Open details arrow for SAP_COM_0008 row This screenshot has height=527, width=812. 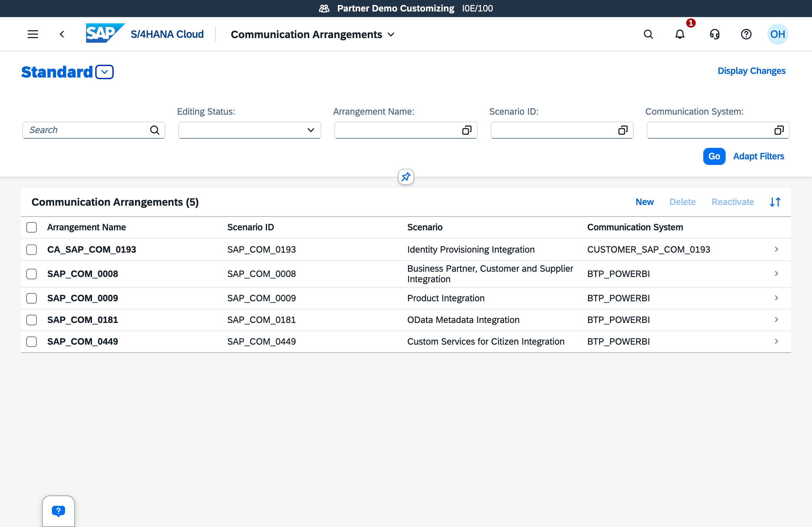point(776,274)
